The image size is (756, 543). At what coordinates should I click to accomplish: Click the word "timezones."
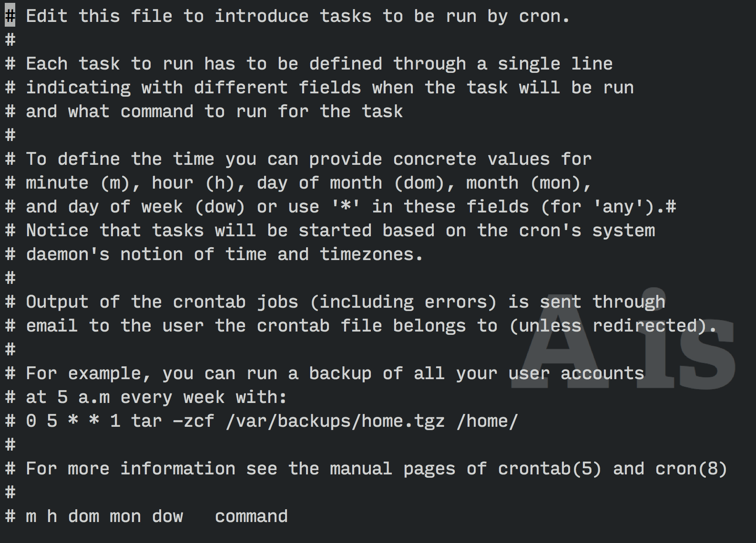coord(371,254)
